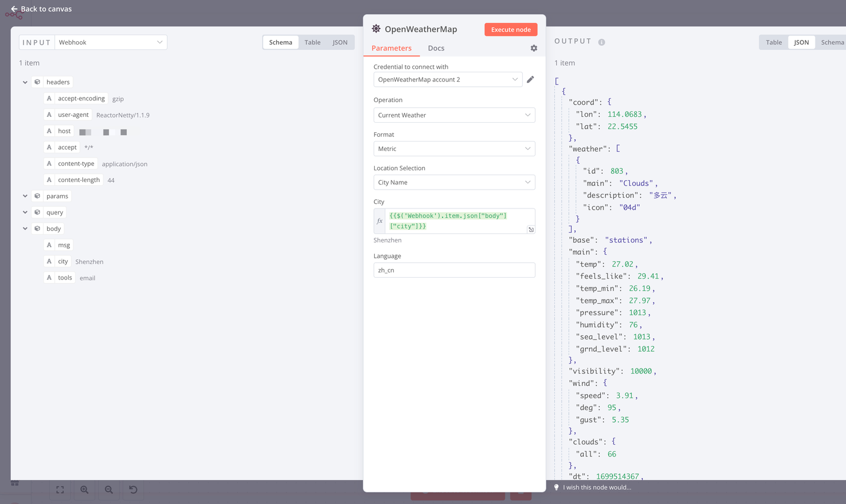
Task: Go back to canvas
Action: (41, 9)
